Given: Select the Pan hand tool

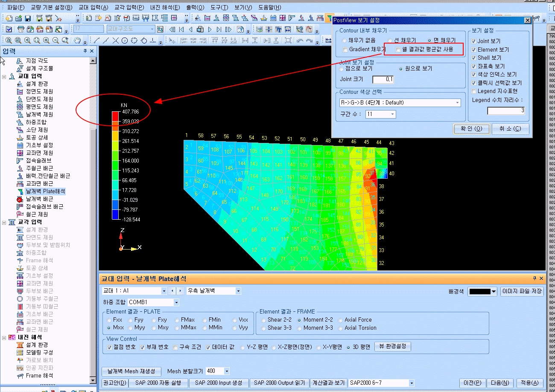Looking at the screenshot, I should [x=77, y=41].
